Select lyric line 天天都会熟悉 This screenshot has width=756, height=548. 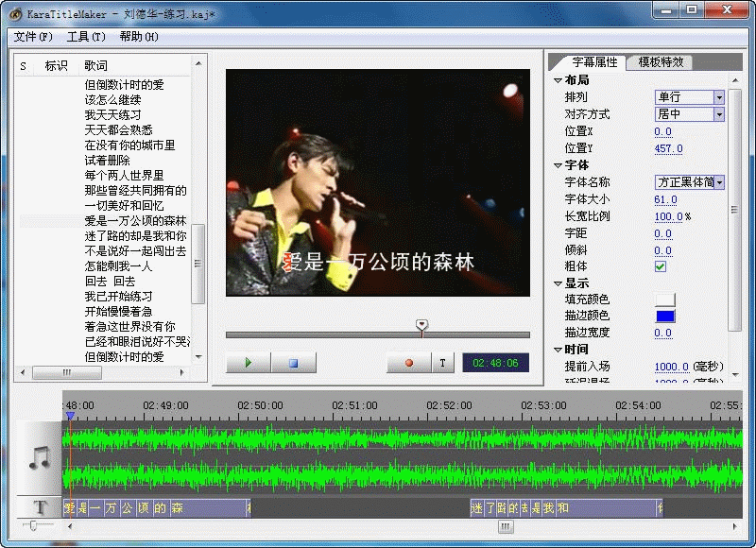pyautogui.click(x=118, y=129)
